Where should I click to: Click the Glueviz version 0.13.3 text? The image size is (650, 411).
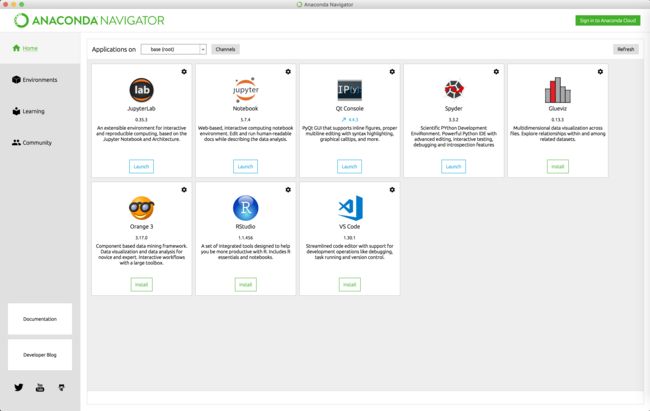[558, 119]
